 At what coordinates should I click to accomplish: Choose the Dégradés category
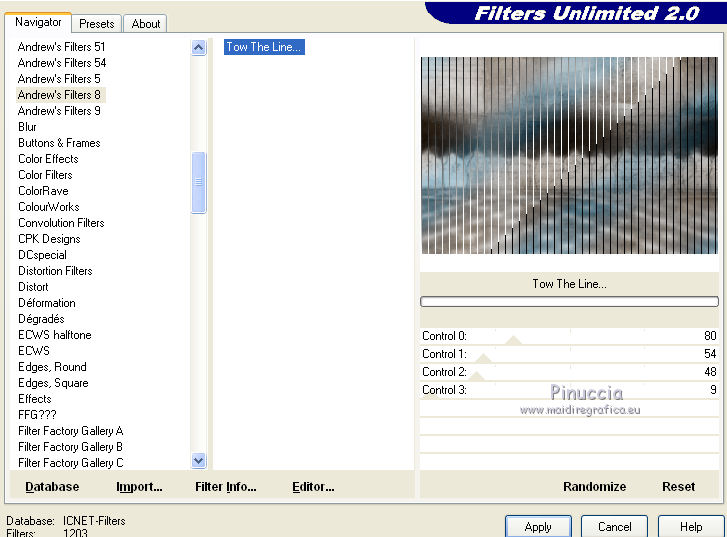[x=41, y=319]
